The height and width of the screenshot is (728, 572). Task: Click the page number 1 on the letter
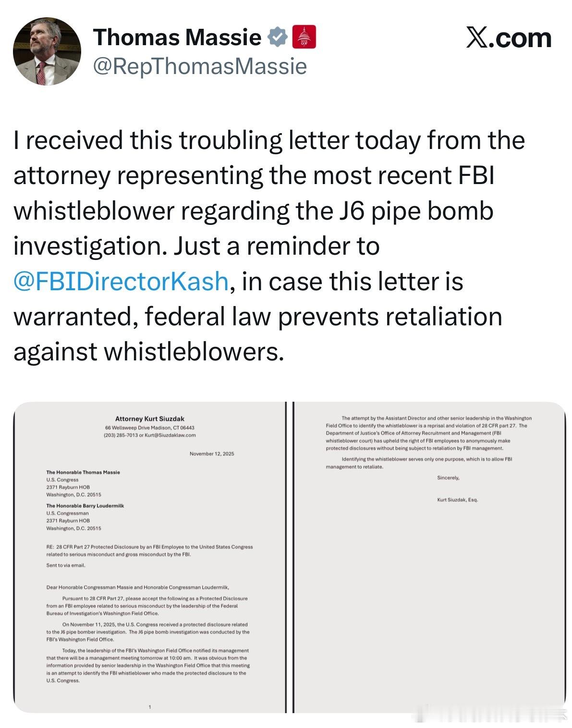(x=150, y=707)
